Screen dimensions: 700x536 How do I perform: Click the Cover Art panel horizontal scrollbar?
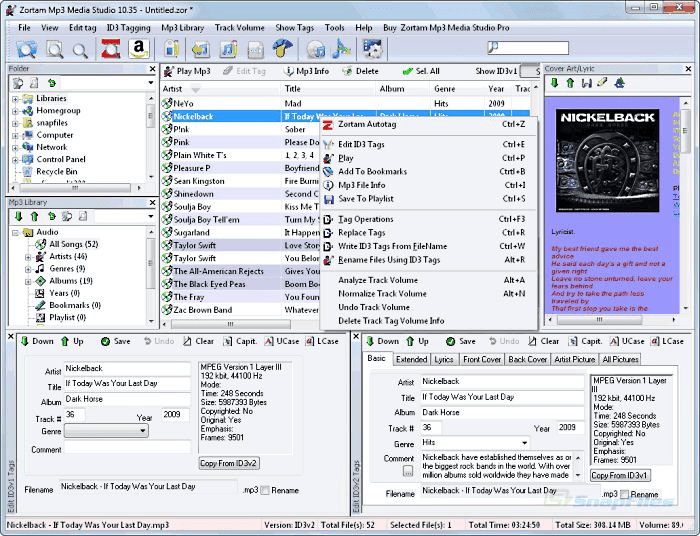(614, 320)
